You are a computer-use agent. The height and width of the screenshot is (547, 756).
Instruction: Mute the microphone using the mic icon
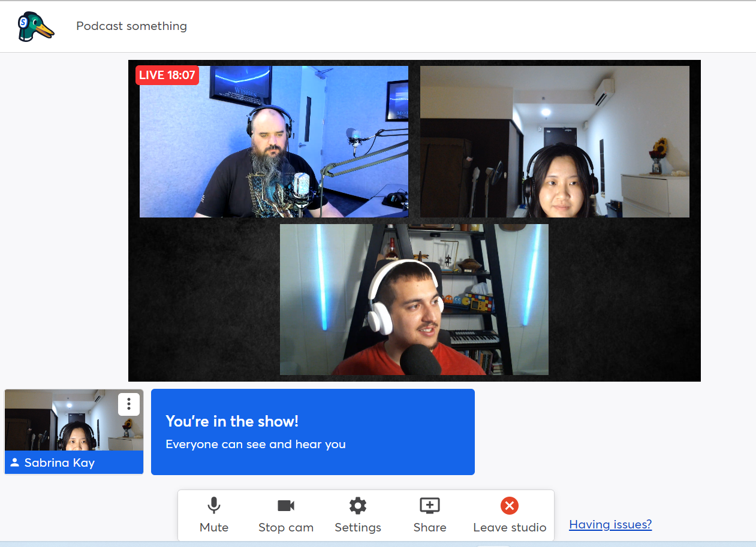pyautogui.click(x=214, y=506)
